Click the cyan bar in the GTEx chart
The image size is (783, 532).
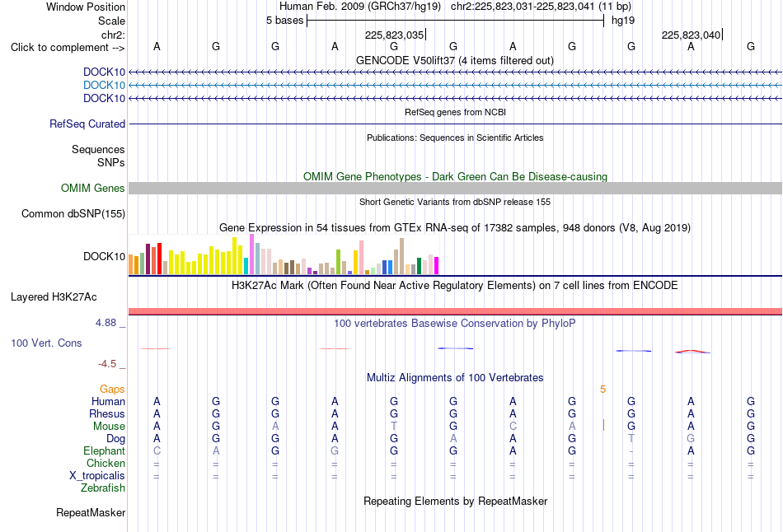tap(246, 266)
